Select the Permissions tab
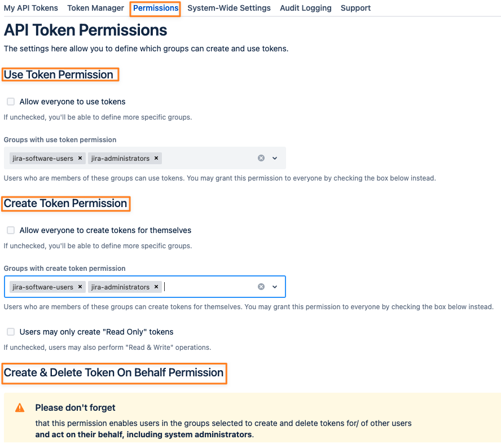 (156, 8)
